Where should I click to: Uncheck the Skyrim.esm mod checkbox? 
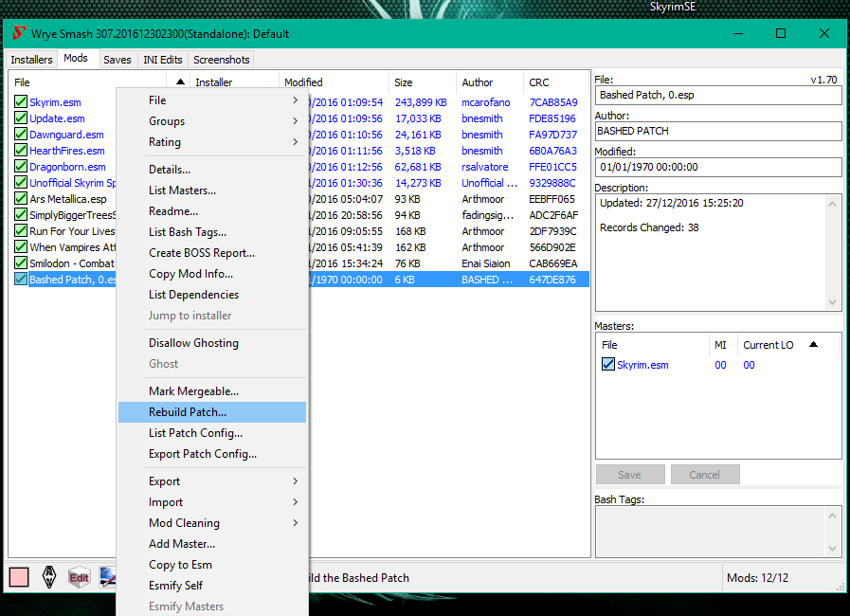point(21,102)
